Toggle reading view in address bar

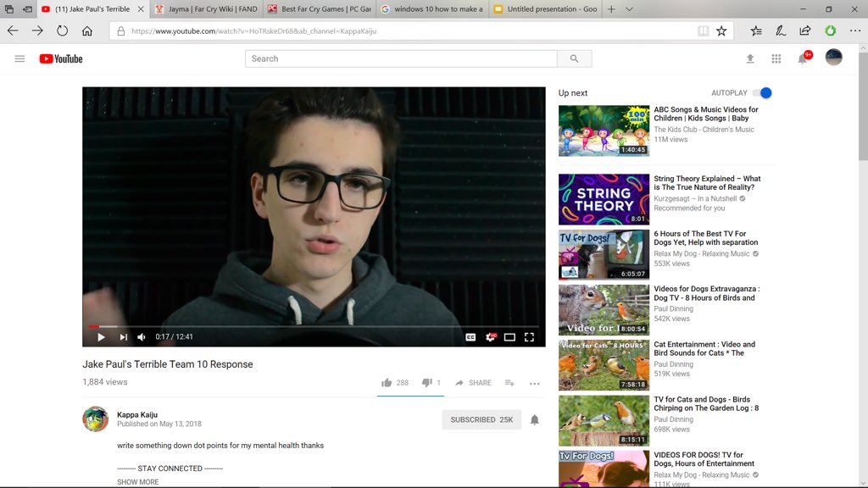tap(703, 31)
